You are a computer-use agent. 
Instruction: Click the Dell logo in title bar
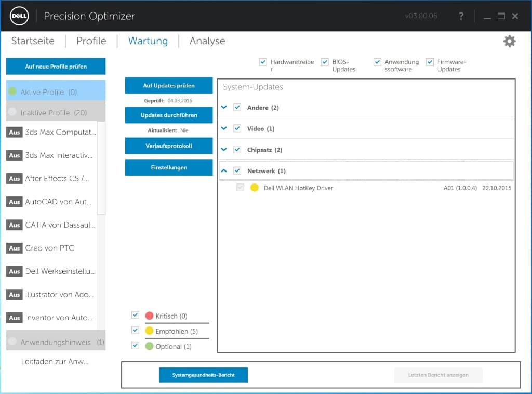(x=19, y=16)
